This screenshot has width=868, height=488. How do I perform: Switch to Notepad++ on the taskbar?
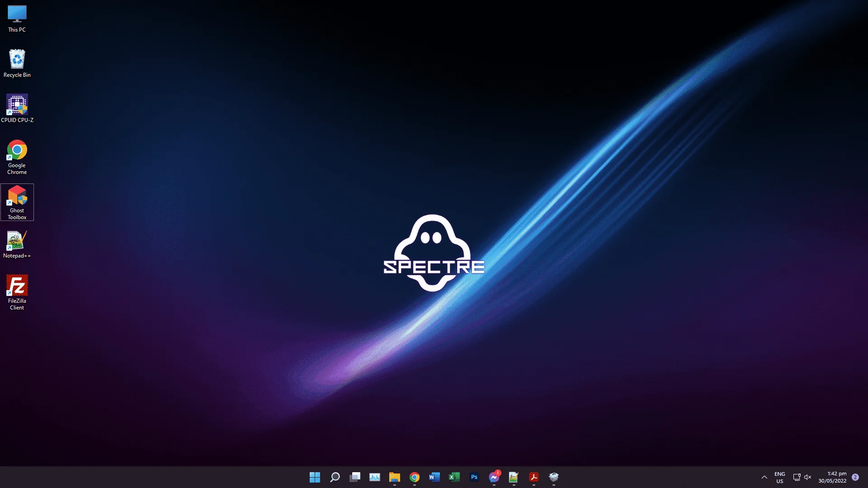[514, 477]
